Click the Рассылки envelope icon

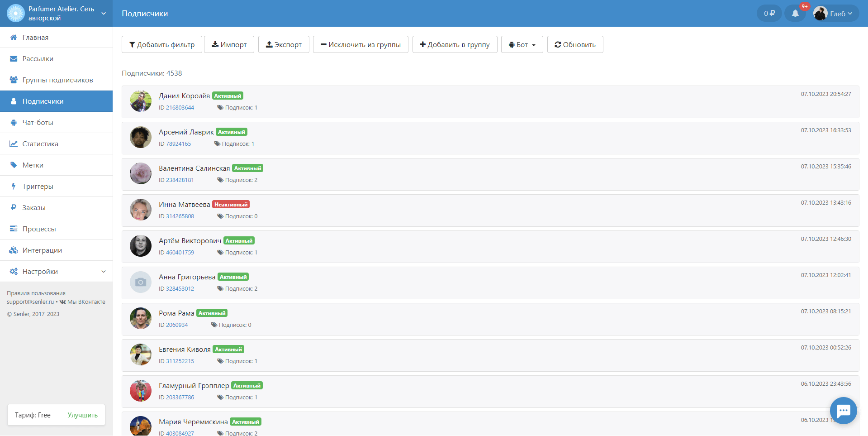[14, 58]
